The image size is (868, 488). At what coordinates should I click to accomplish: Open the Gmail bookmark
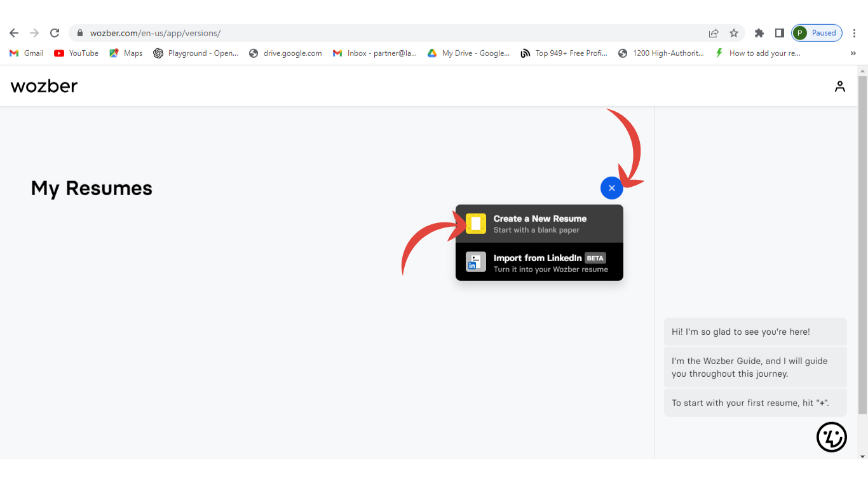[x=27, y=53]
